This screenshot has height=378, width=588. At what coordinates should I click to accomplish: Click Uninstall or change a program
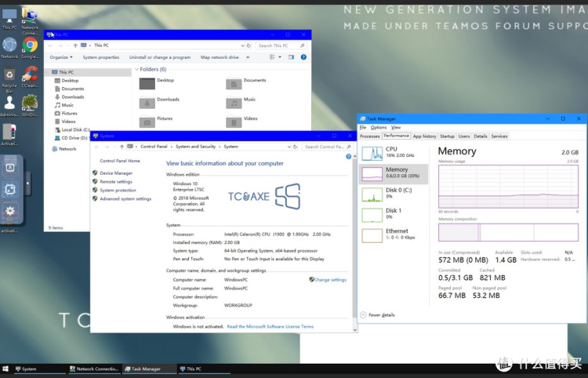pyautogui.click(x=160, y=57)
